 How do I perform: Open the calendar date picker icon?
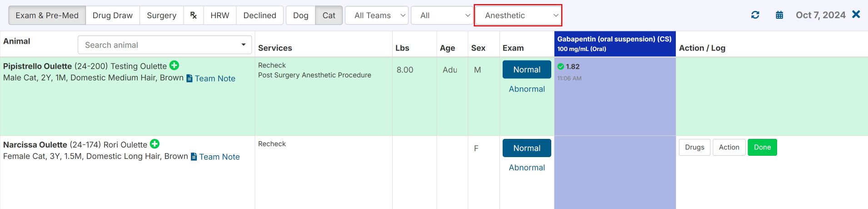pos(779,15)
